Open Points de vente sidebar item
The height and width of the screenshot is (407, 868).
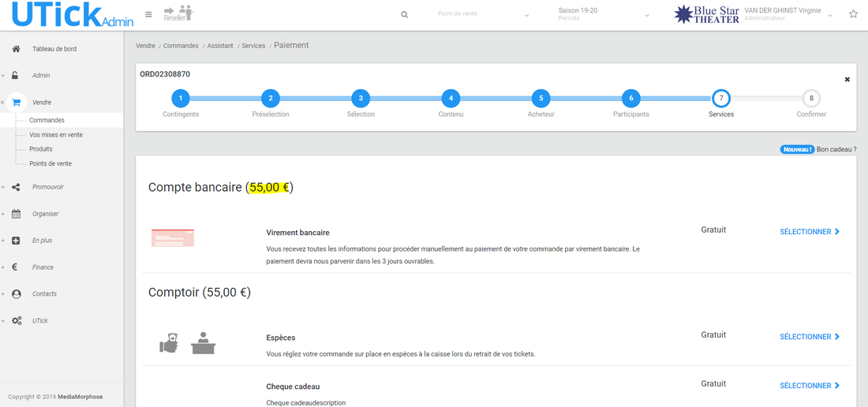(51, 163)
